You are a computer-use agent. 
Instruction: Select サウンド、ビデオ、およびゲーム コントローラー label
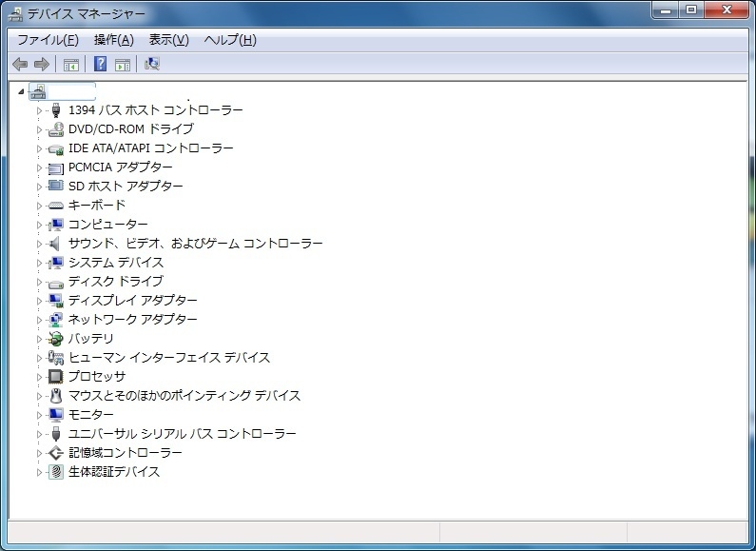(x=195, y=244)
